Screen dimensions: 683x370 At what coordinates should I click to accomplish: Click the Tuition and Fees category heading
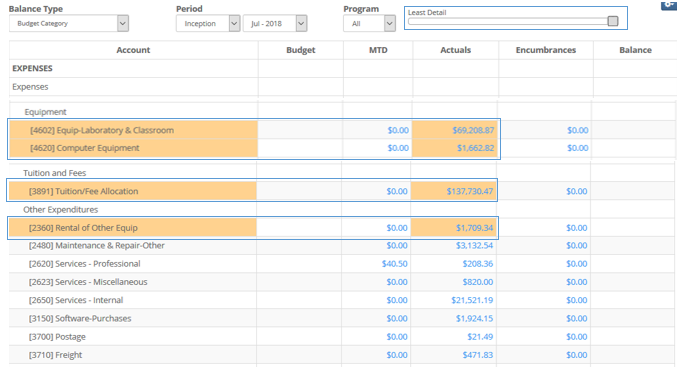click(x=54, y=173)
